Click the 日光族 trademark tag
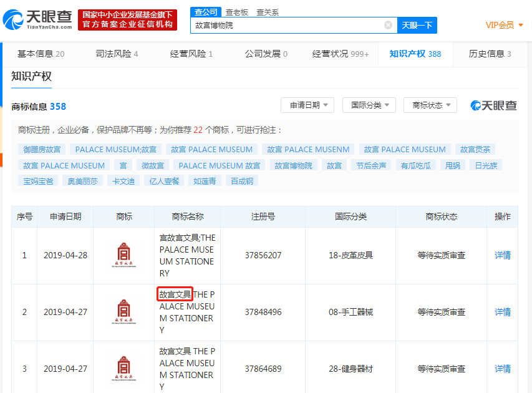Viewport: 532px width, 393px height. tap(486, 165)
